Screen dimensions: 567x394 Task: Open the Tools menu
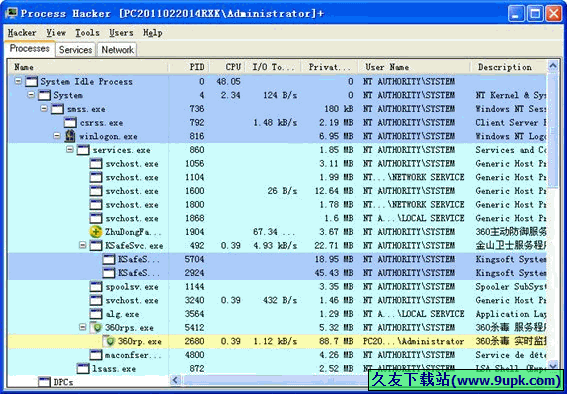tap(87, 33)
